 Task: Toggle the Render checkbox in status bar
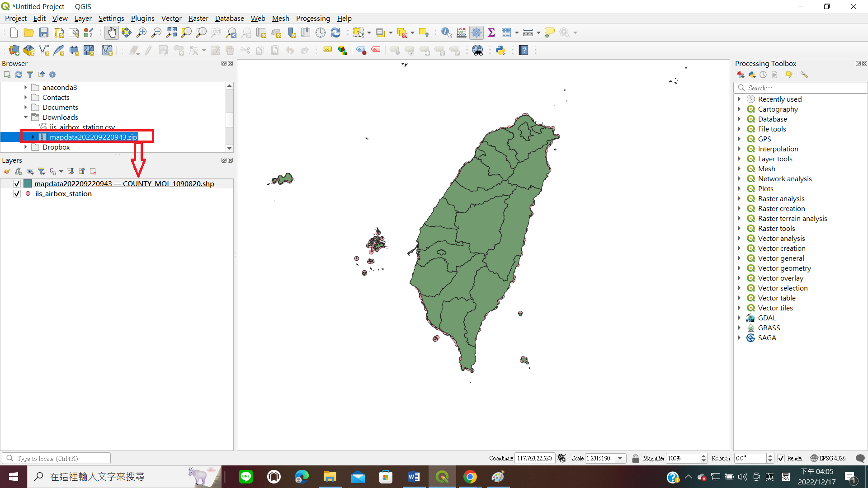pos(781,458)
